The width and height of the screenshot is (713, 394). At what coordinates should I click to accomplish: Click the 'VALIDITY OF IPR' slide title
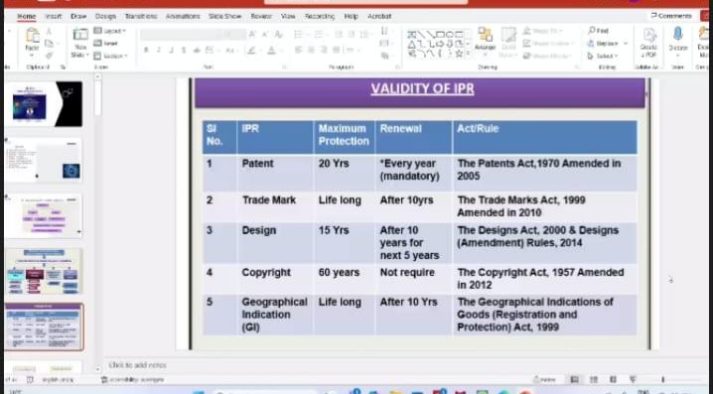coord(422,89)
